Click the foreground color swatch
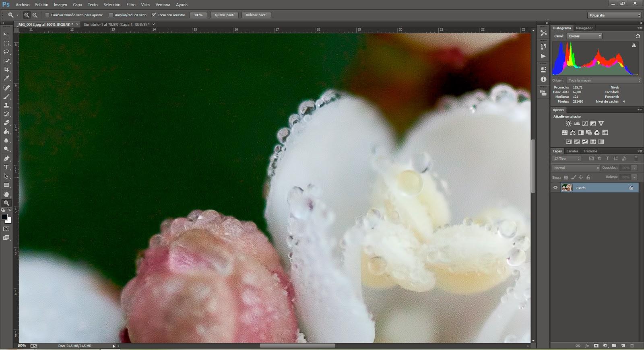The width and height of the screenshot is (644, 350). click(4, 217)
